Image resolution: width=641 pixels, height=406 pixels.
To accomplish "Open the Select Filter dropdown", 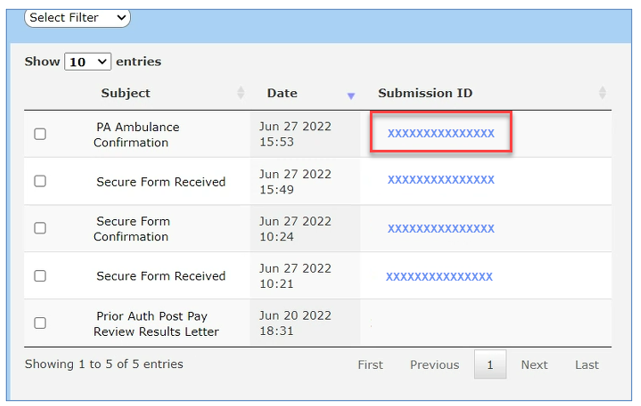I will 77,17.
